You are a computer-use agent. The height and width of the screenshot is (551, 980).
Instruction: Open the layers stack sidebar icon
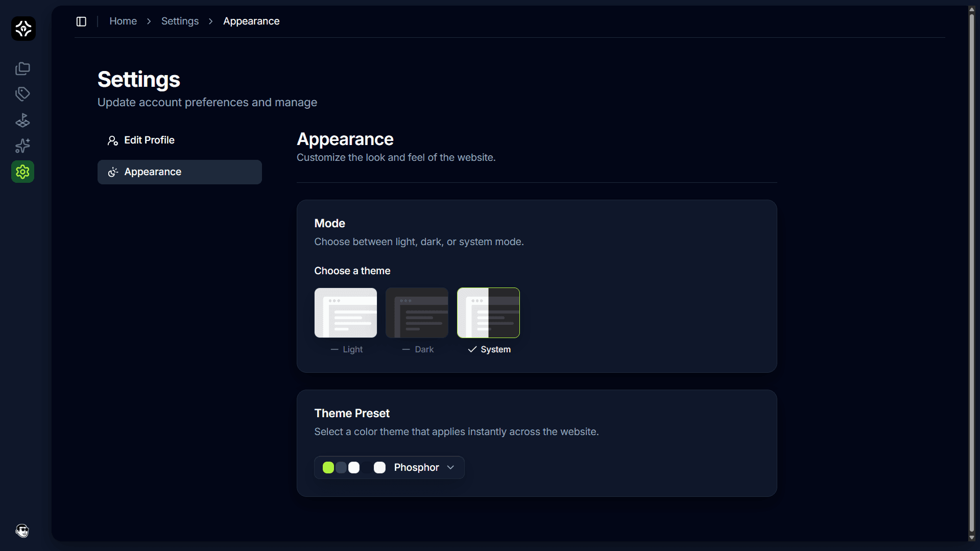pyautogui.click(x=22, y=121)
